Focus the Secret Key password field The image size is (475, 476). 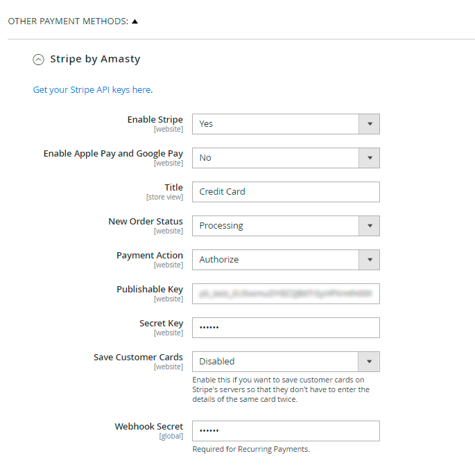(285, 328)
